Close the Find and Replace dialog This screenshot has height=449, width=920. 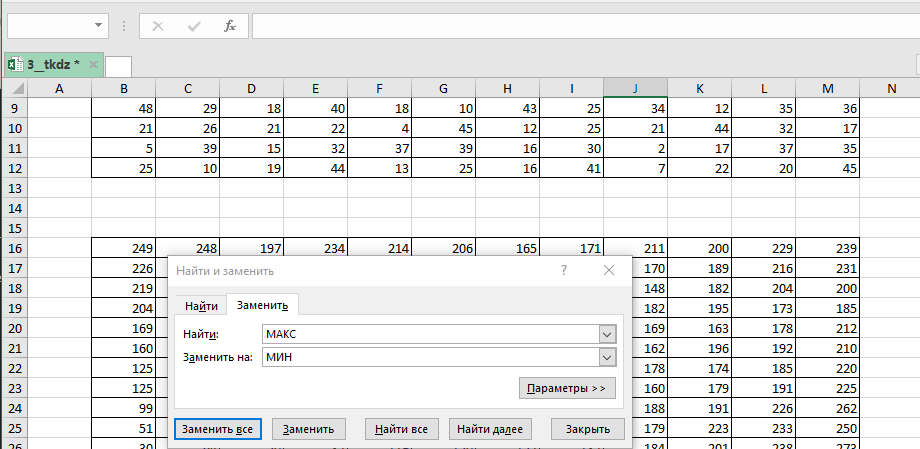(x=608, y=270)
